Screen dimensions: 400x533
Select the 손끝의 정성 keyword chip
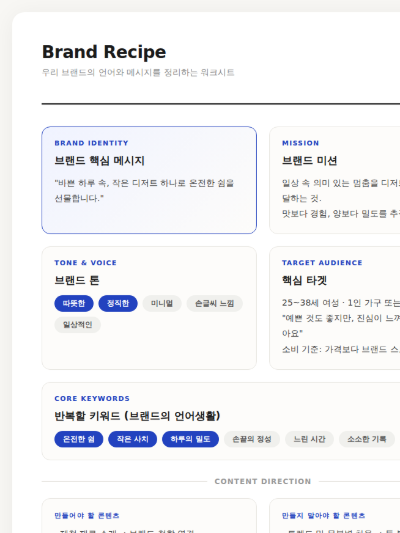[x=252, y=439]
